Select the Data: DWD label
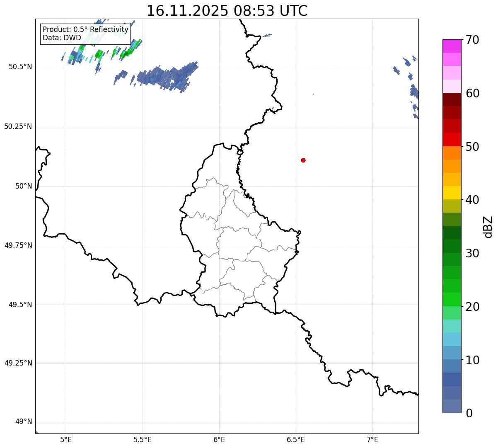Image resolution: width=498 pixels, height=448 pixels. [62, 38]
